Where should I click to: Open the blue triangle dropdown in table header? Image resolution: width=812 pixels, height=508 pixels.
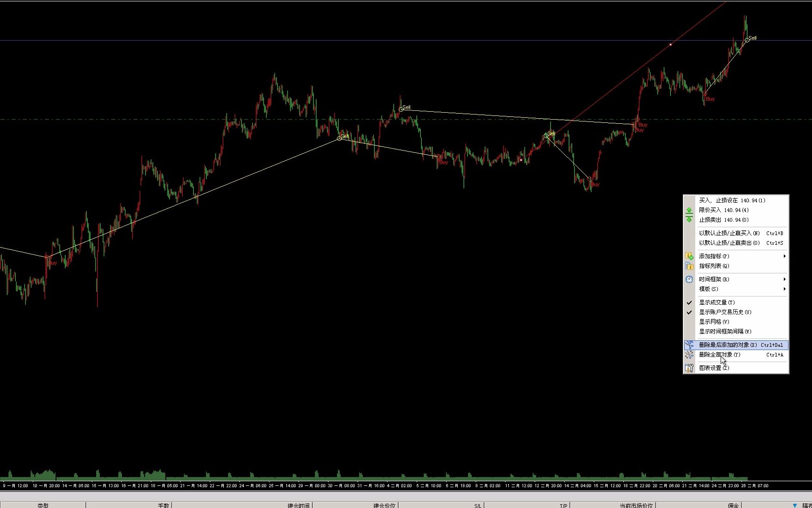794,506
